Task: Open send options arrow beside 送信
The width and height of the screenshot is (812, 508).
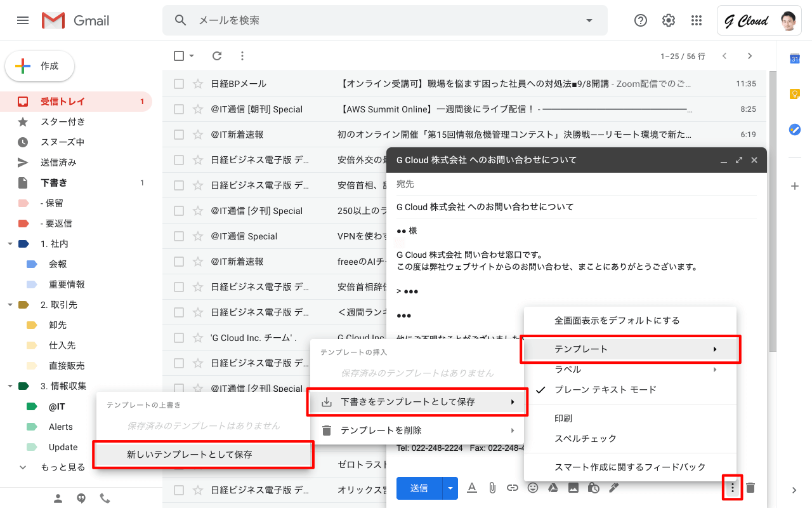Action: point(450,488)
